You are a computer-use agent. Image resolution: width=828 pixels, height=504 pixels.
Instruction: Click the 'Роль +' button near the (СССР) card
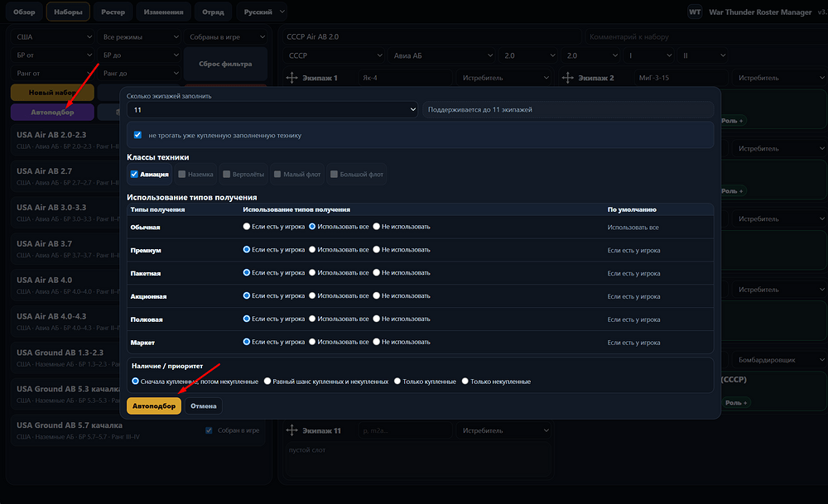point(735,403)
